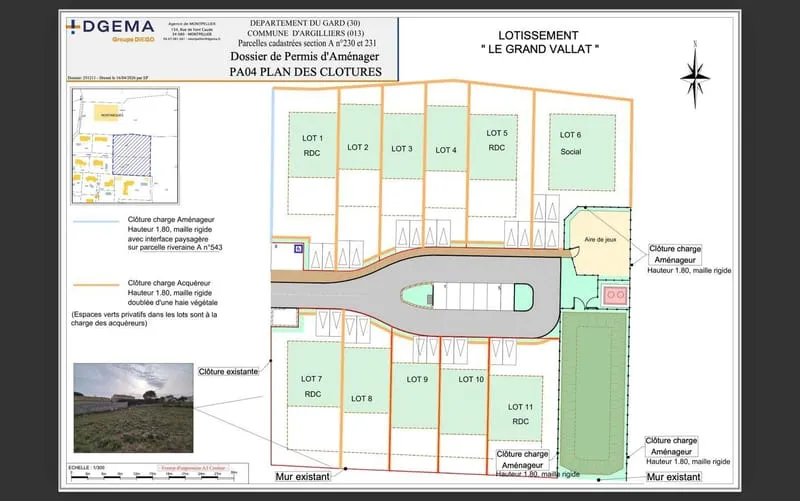
Task: Click the "Groupe DIEGO" text under the logo
Action: [133, 39]
